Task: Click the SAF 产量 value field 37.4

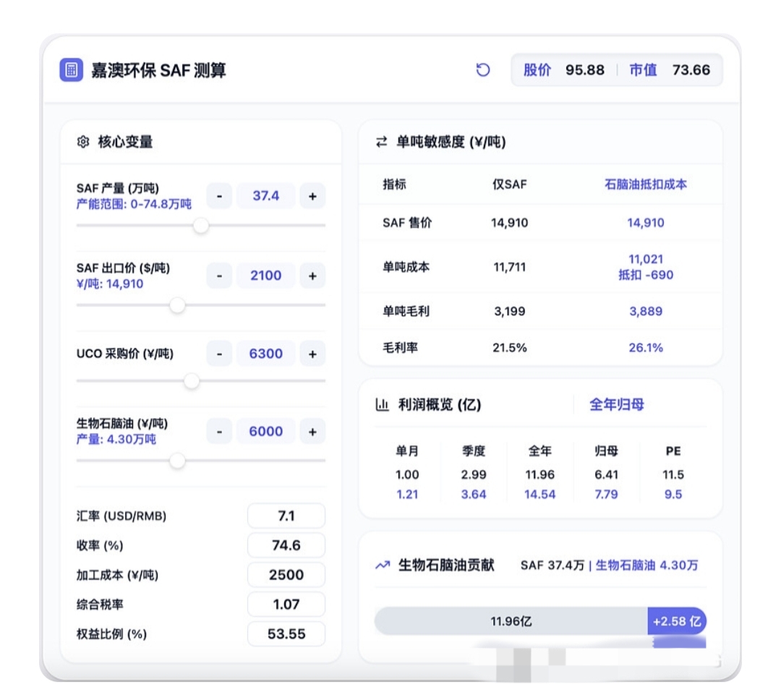Action: pyautogui.click(x=266, y=196)
